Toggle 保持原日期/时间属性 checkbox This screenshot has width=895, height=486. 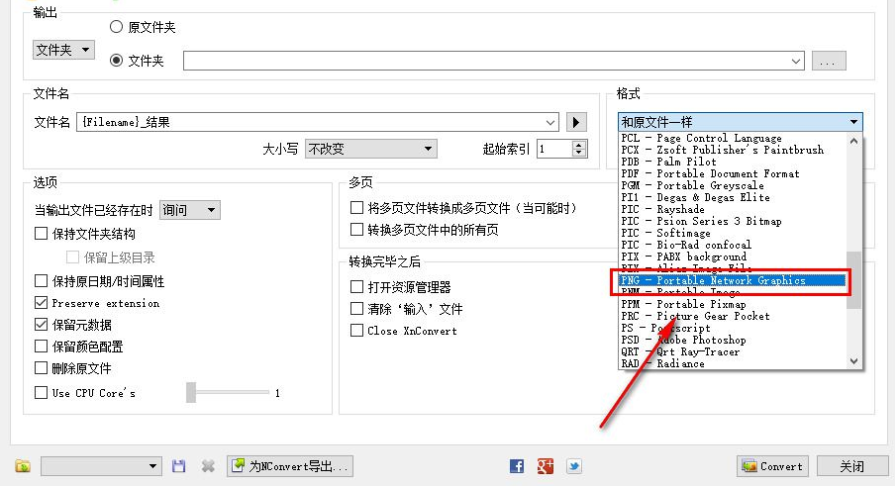pos(41,281)
